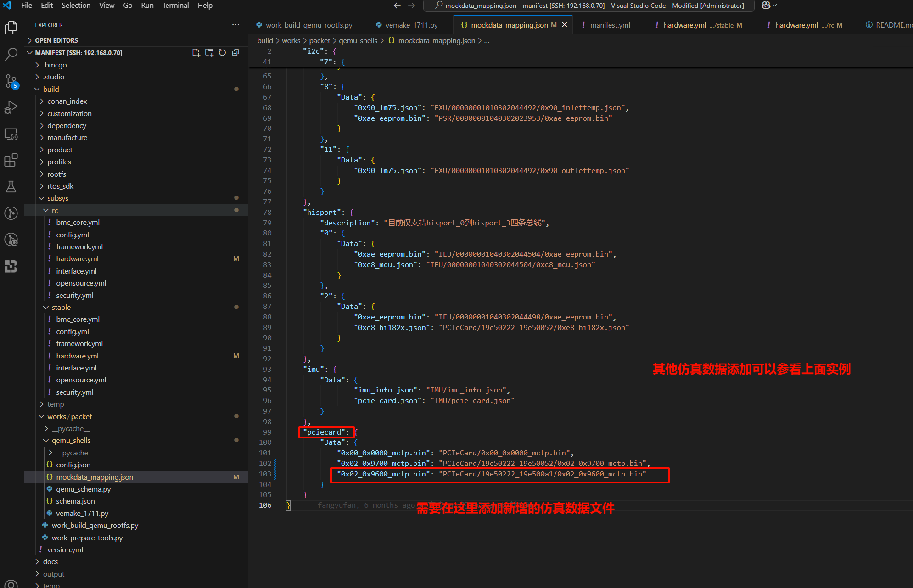
Task: Open the Testing flask icon view
Action: click(11, 186)
